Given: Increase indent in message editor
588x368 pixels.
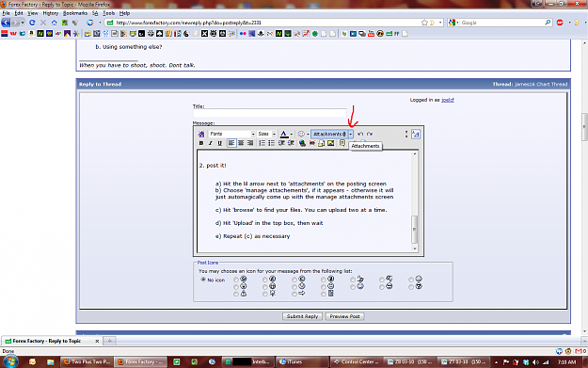Looking at the screenshot, I should point(291,143).
